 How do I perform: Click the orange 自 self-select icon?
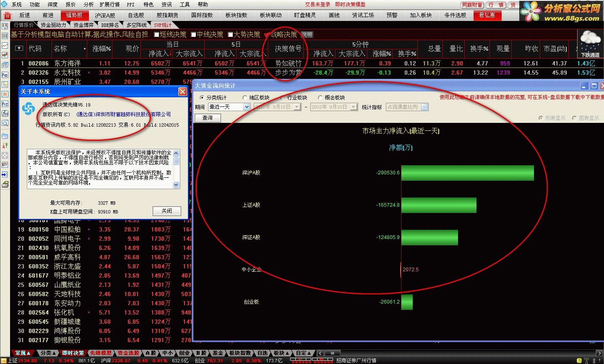coord(5,94)
